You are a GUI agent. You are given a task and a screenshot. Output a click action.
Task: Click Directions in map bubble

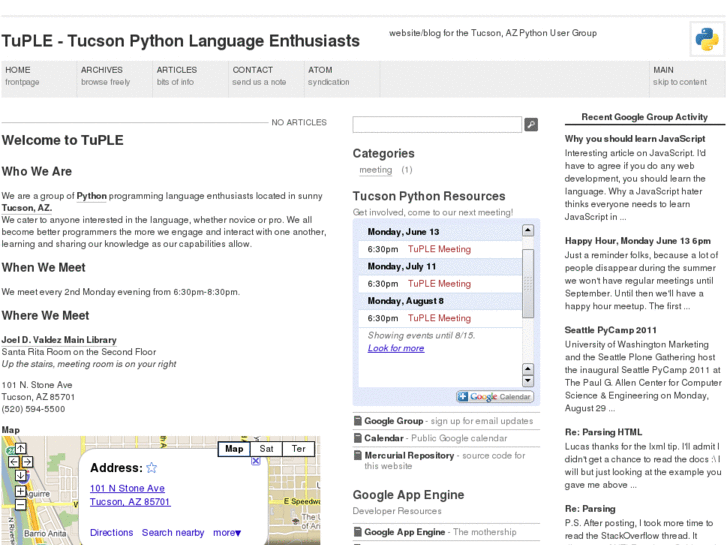[x=111, y=532]
